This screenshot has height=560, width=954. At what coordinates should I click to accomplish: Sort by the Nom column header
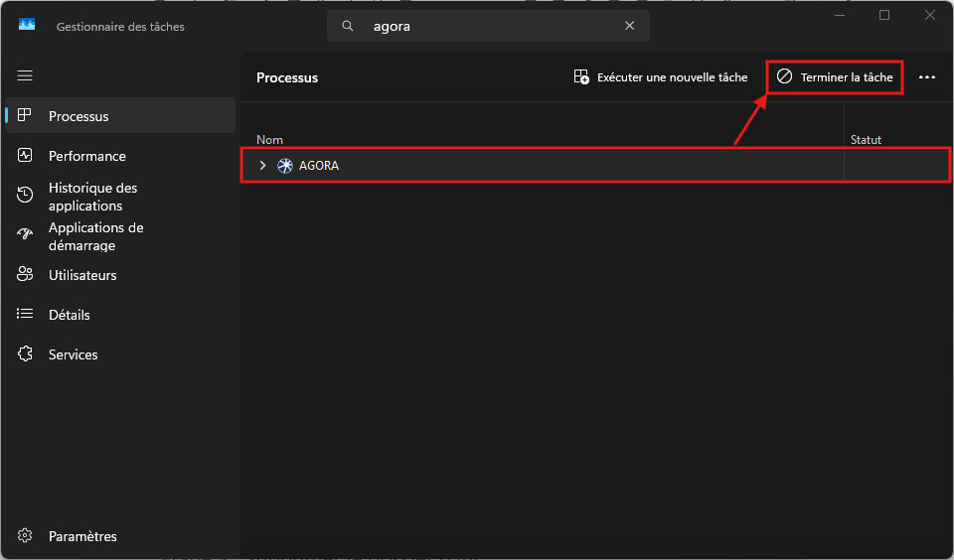click(x=269, y=140)
